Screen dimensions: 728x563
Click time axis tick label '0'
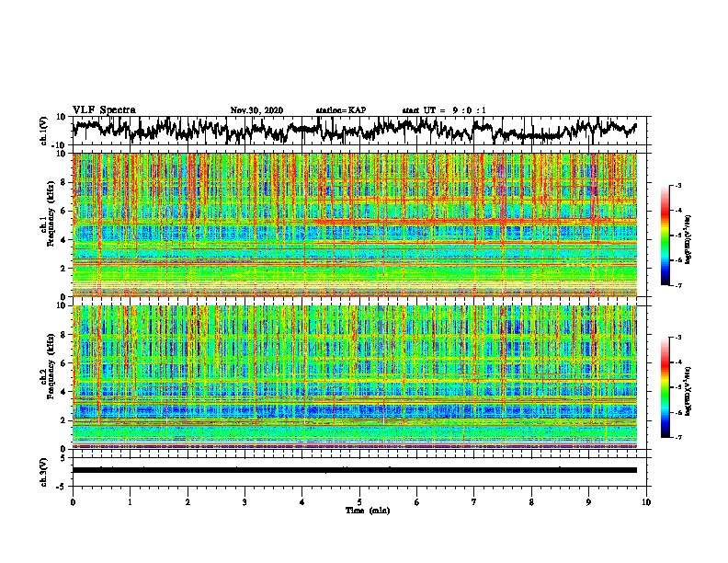(x=73, y=501)
